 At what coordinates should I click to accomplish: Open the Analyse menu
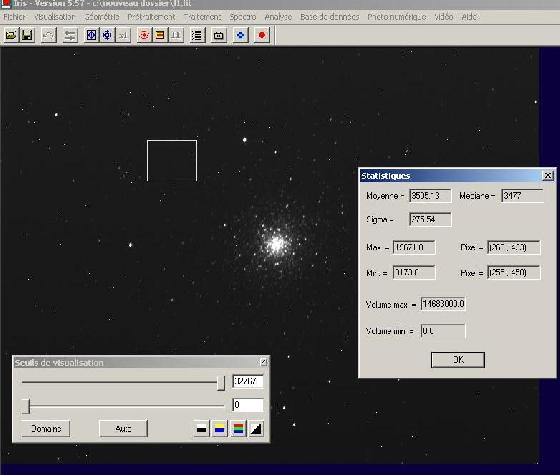(x=278, y=17)
